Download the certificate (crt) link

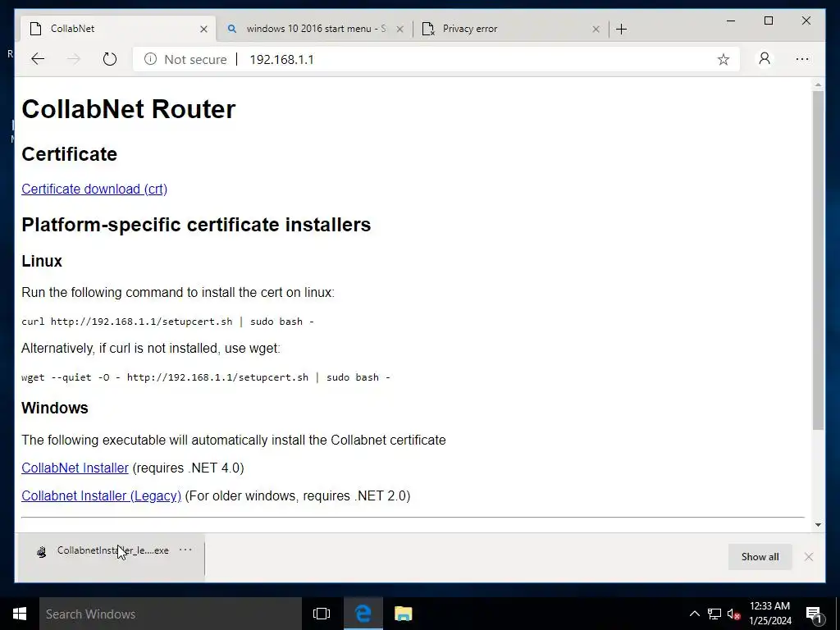[94, 189]
